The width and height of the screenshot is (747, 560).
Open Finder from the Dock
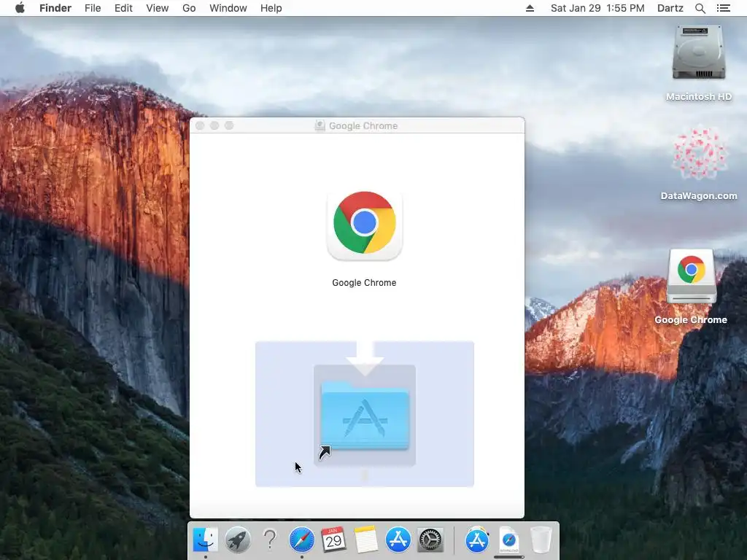click(x=205, y=540)
